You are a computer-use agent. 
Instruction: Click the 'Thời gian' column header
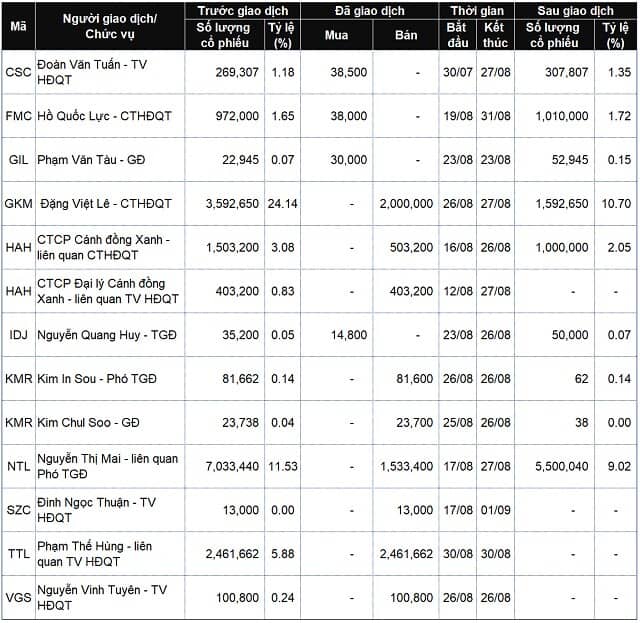pos(477,11)
